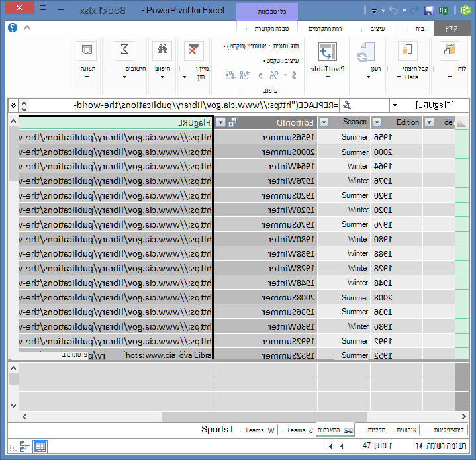Open the filter dropdown on the EditionID column

tap(220, 122)
